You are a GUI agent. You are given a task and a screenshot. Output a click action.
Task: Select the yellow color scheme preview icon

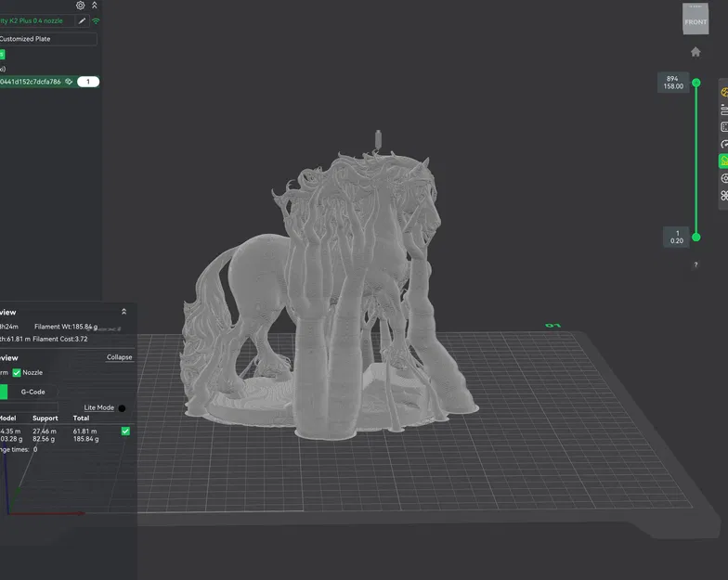pos(724,93)
